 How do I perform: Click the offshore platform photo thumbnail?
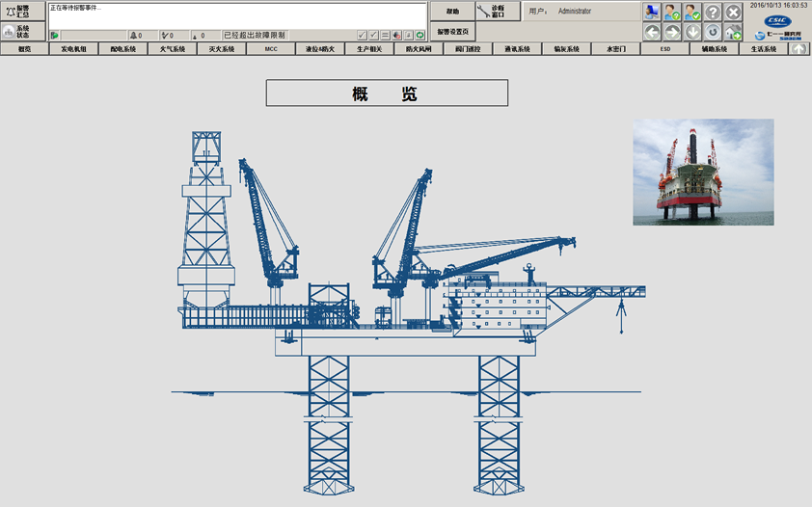pos(703,172)
